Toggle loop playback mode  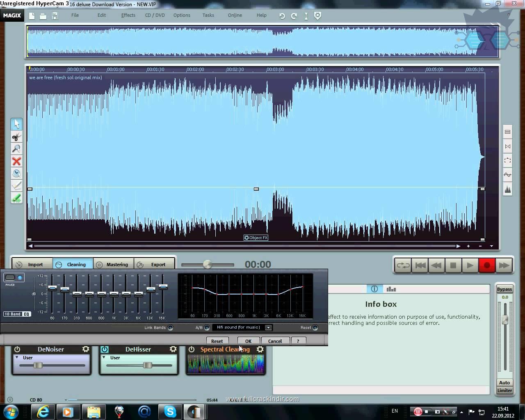403,265
